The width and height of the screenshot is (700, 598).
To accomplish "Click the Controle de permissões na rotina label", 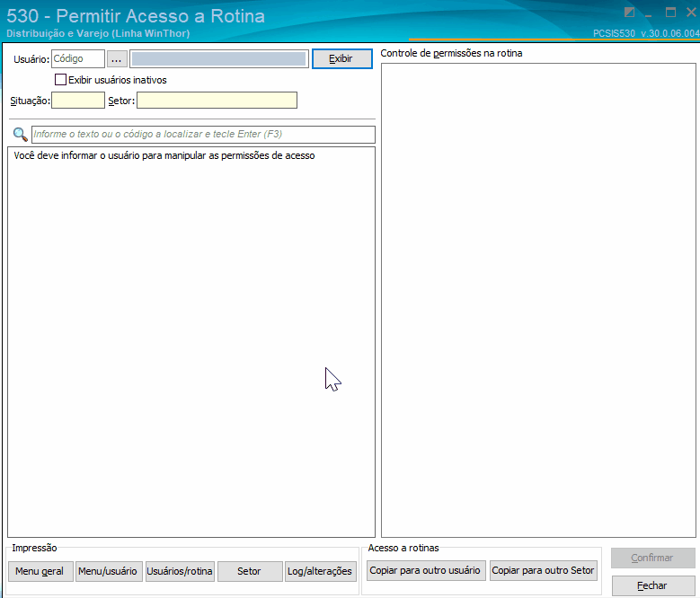I will coord(451,53).
